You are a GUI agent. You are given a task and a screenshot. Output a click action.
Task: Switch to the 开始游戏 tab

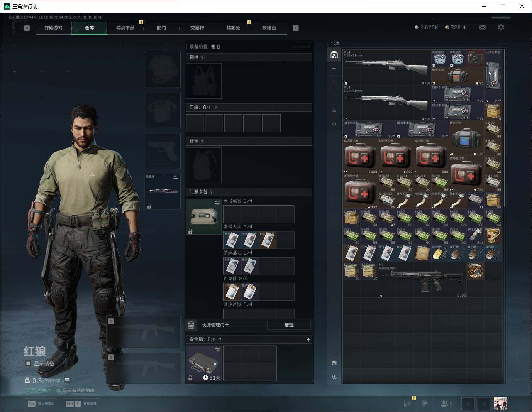pyautogui.click(x=54, y=28)
